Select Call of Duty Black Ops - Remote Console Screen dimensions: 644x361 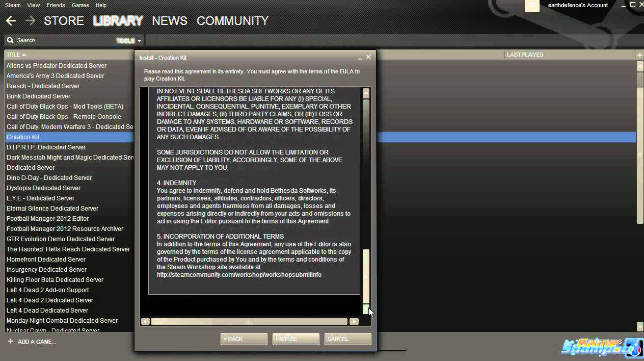[x=64, y=116]
